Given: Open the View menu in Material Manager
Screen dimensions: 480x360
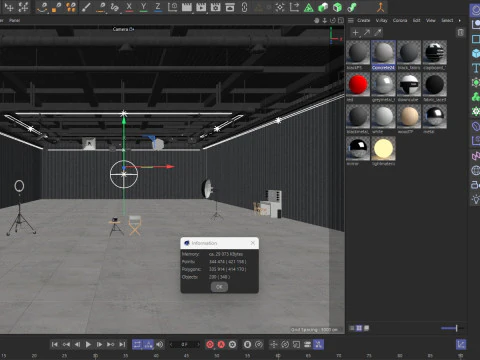Looking at the screenshot, I should [431, 20].
